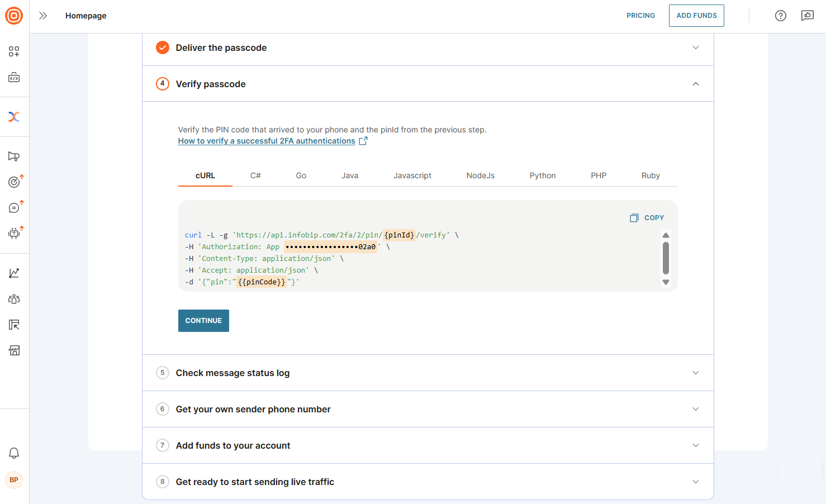Click the COPY text in code block
826x504 pixels.
pyautogui.click(x=654, y=218)
